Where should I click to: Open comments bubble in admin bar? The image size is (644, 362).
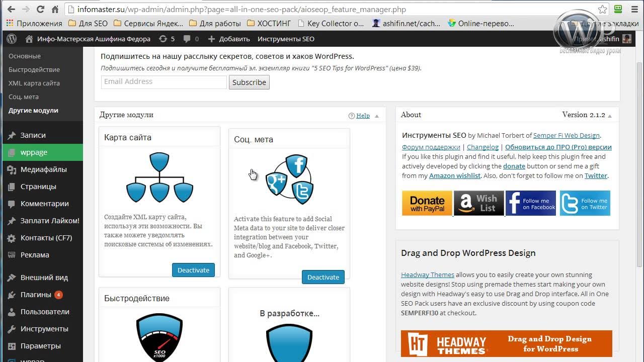[191, 39]
